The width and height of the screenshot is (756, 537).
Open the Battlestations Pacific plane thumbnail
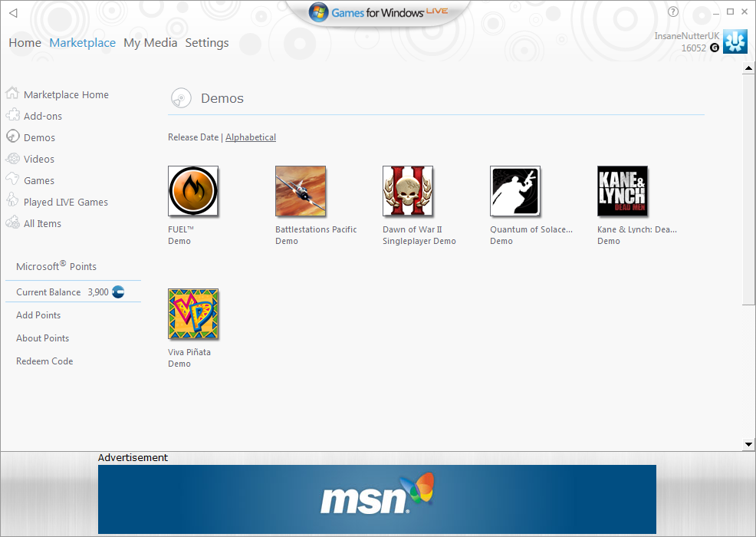click(301, 191)
